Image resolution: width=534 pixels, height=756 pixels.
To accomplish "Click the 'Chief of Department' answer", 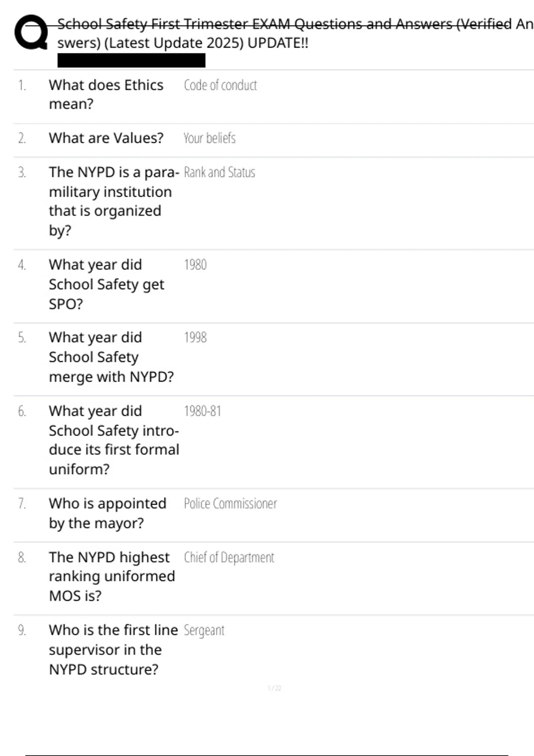I will point(229,557).
